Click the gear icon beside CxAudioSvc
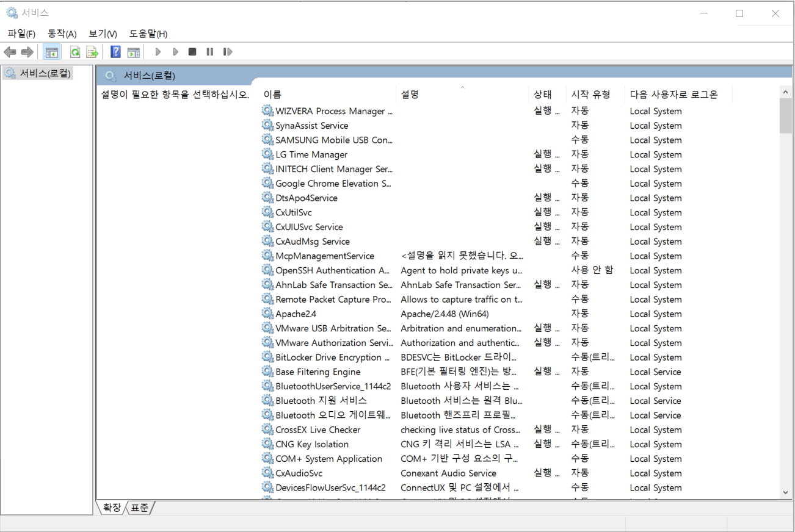Viewport: 795px width, 532px height. point(267,473)
